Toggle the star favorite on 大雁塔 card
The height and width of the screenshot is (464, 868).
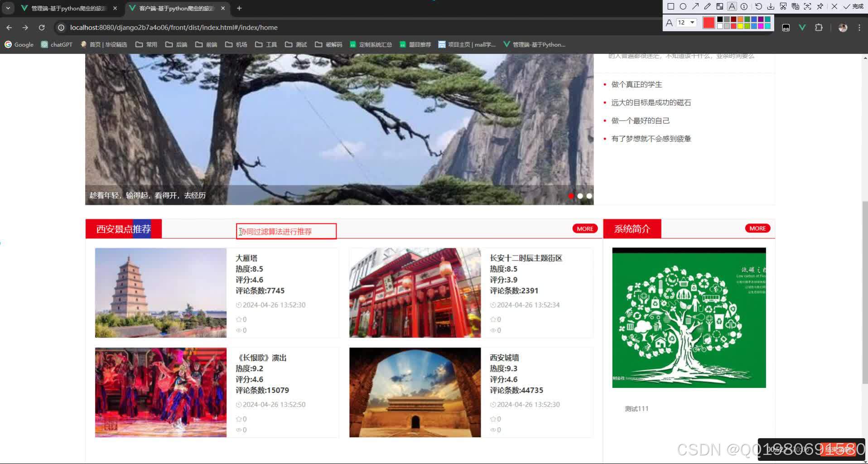click(x=240, y=319)
